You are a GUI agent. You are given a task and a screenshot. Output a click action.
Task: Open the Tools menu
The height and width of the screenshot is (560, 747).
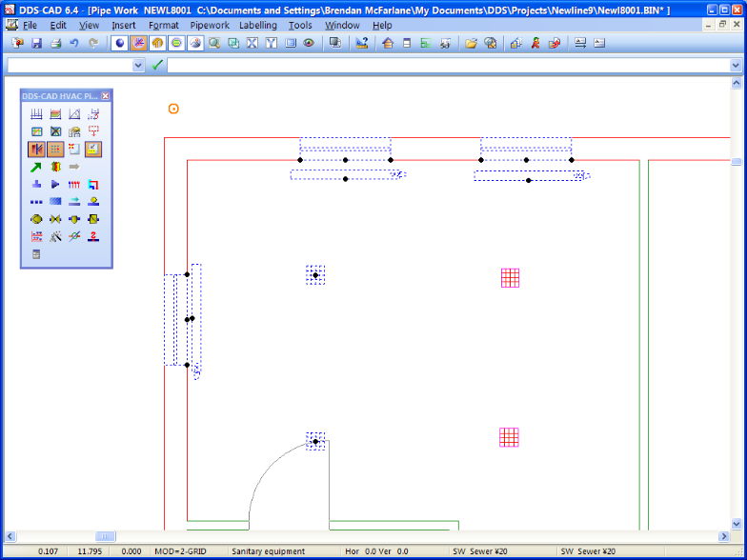tap(300, 25)
